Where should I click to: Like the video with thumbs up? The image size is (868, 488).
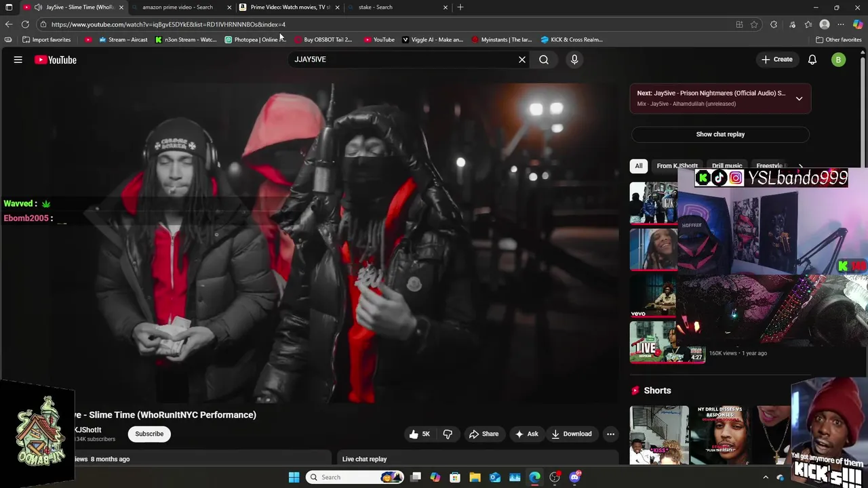pos(420,434)
